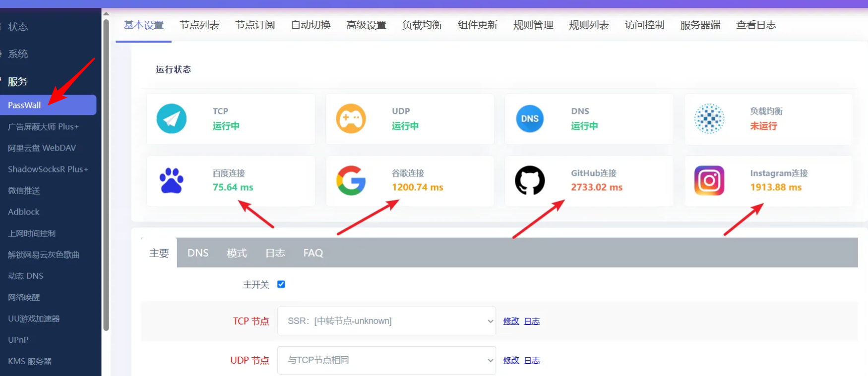Screen dimensions: 868x376
Task: Click the load balancing (负载均衡) dotted icon
Action: [709, 119]
